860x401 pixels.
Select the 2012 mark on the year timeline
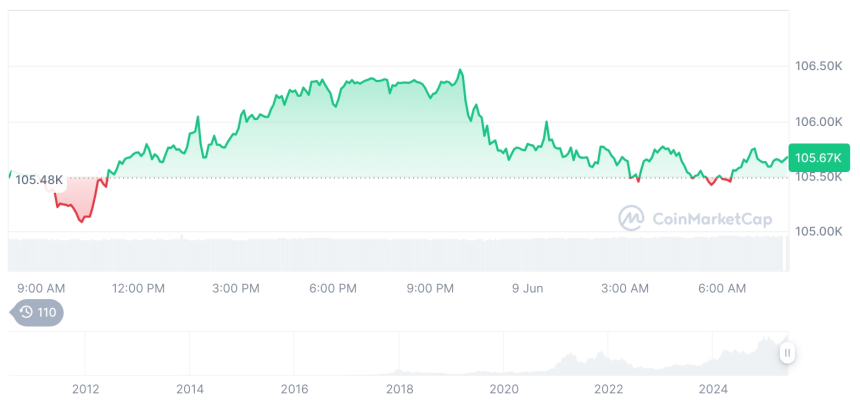(x=85, y=388)
